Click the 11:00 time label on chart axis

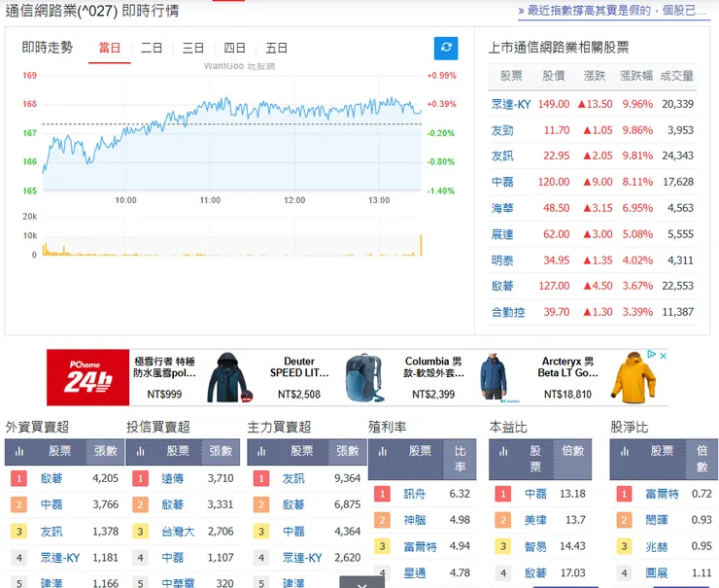point(210,200)
